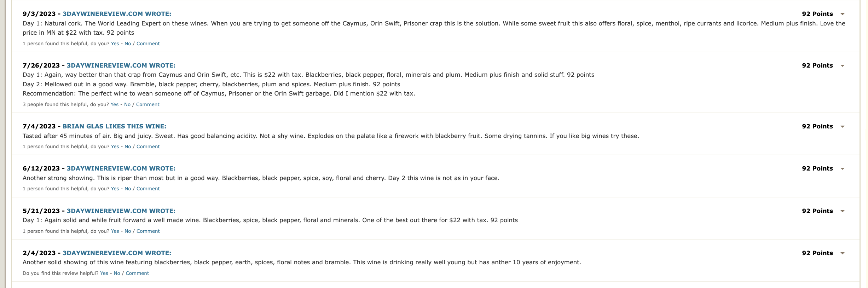
Task: Open dropdown arrow on 6/12/2023 review
Action: coord(843,169)
